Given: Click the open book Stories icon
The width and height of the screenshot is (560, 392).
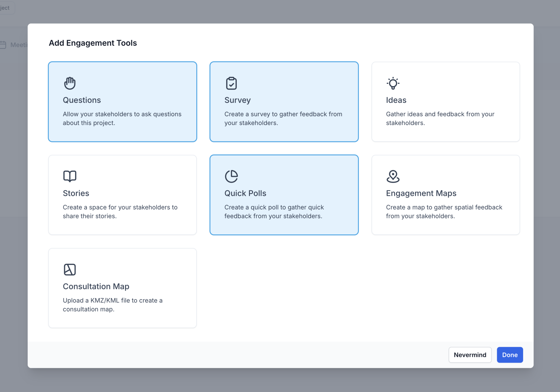Looking at the screenshot, I should point(70,176).
